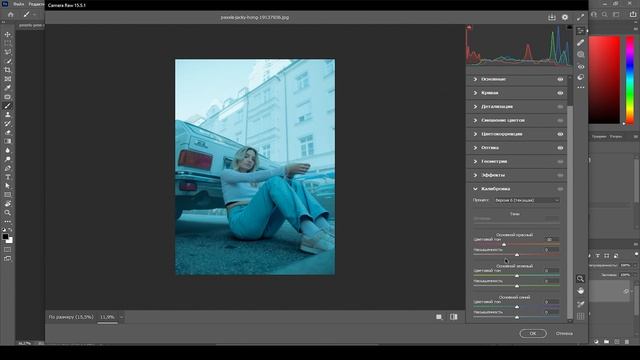Select the Eraser tool
Image resolution: width=640 pixels, height=360 pixels.
coord(7,132)
